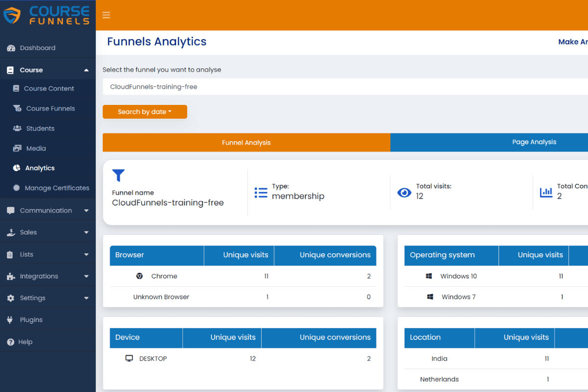
Task: Open the funnel selector CloudFunnels-training-free
Action: point(345,87)
